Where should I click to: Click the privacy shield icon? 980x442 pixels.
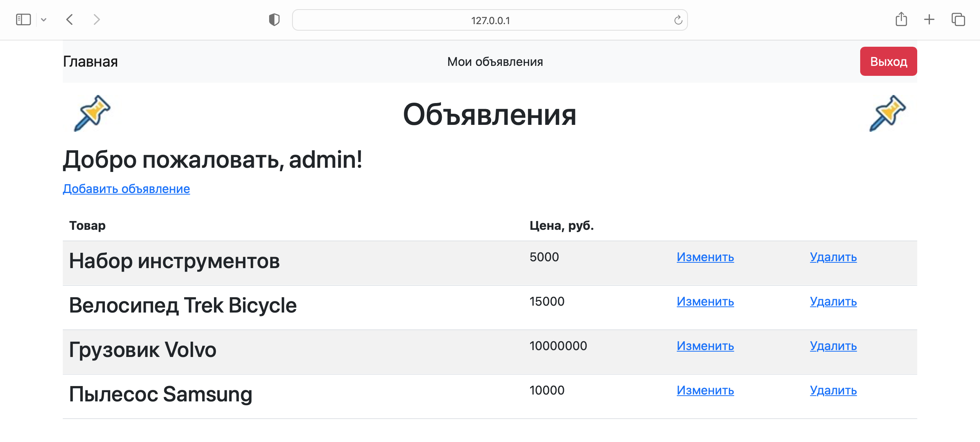point(274,20)
